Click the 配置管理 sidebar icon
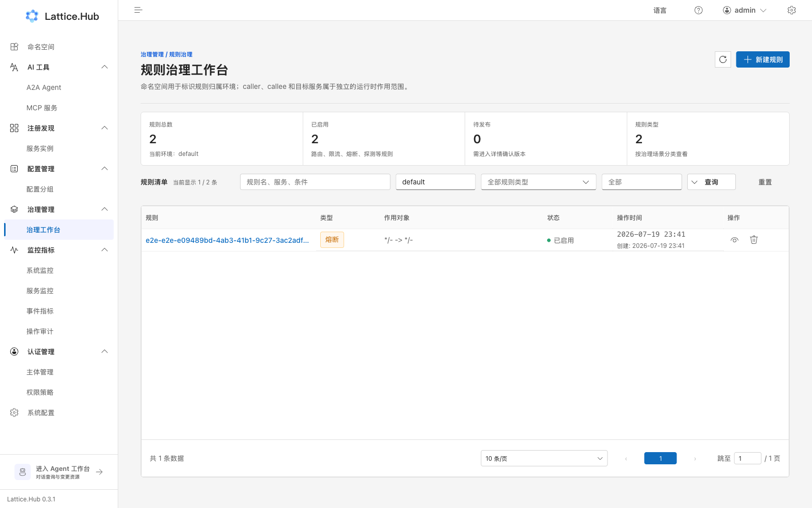This screenshot has height=508, width=812. [14, 169]
